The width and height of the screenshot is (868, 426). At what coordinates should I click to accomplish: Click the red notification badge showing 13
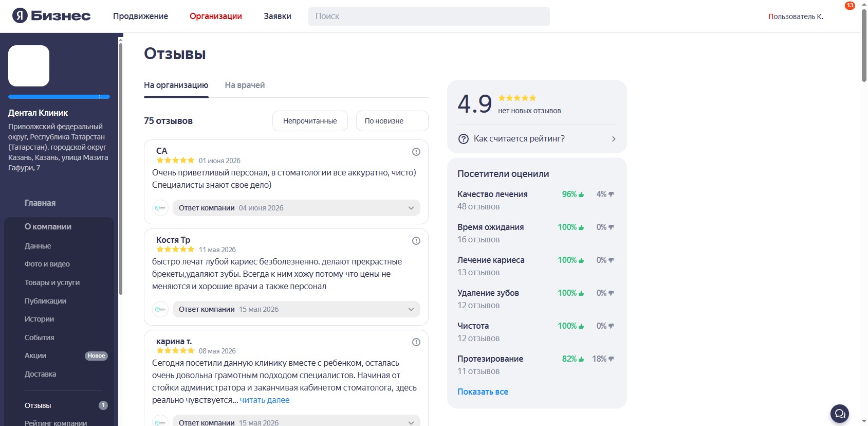850,6
